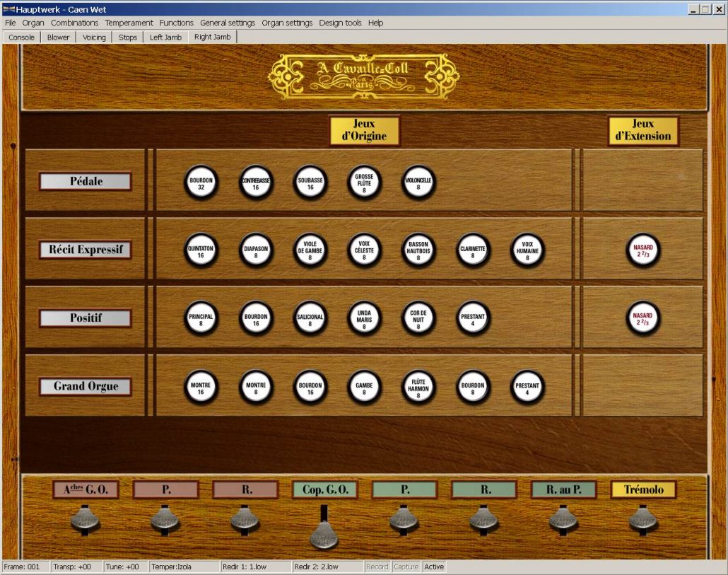Pull the Pédale Bourdon 32 stop
The width and height of the screenshot is (728, 575).
tap(201, 182)
